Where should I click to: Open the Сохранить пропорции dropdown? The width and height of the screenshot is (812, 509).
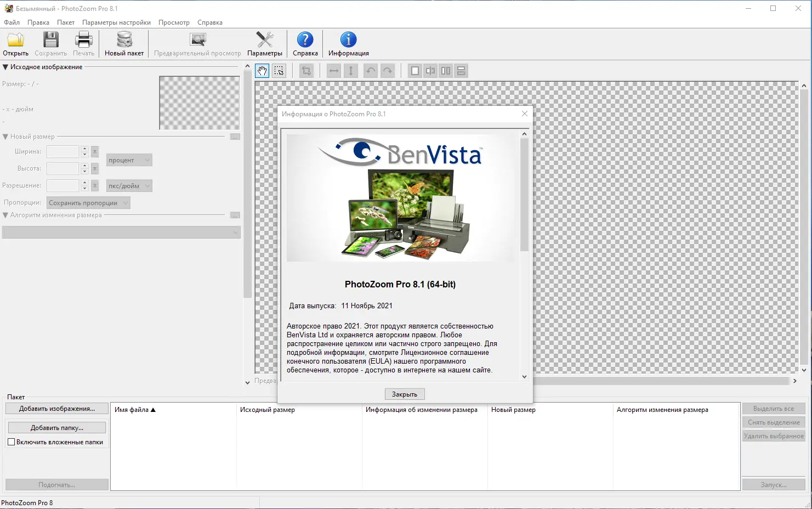88,203
